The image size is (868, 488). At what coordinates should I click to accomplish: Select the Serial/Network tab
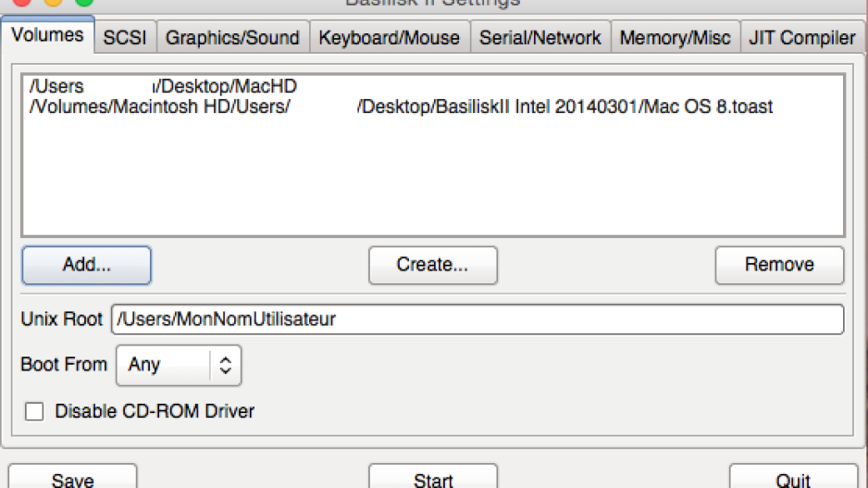539,38
